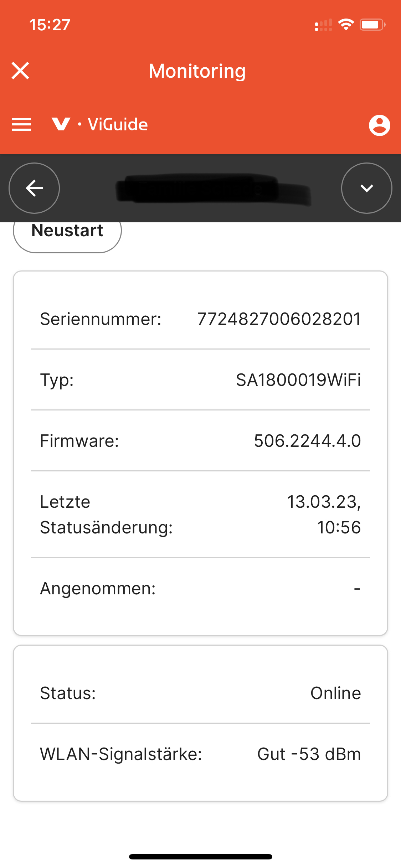Screen dimensions: 401x868
Task: Tap the battery indicator icon
Action: tap(372, 25)
